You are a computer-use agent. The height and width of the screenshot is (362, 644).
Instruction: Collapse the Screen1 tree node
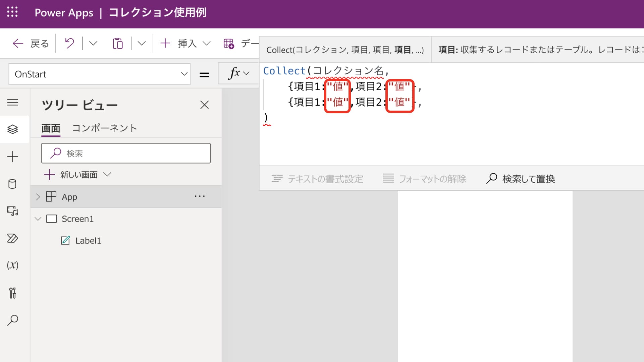[38, 219]
